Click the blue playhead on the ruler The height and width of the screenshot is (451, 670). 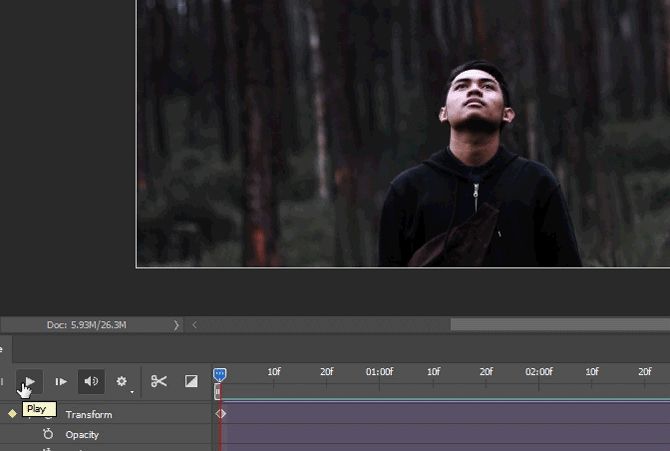(x=220, y=375)
